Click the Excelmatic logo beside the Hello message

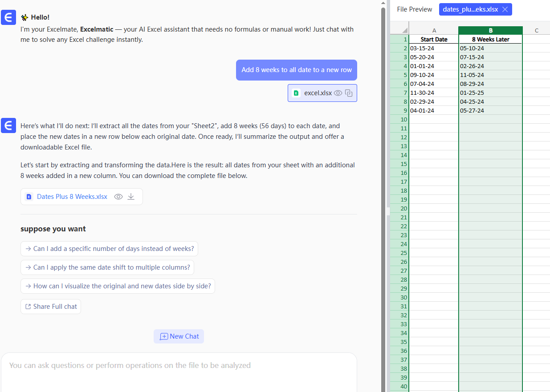click(8, 17)
